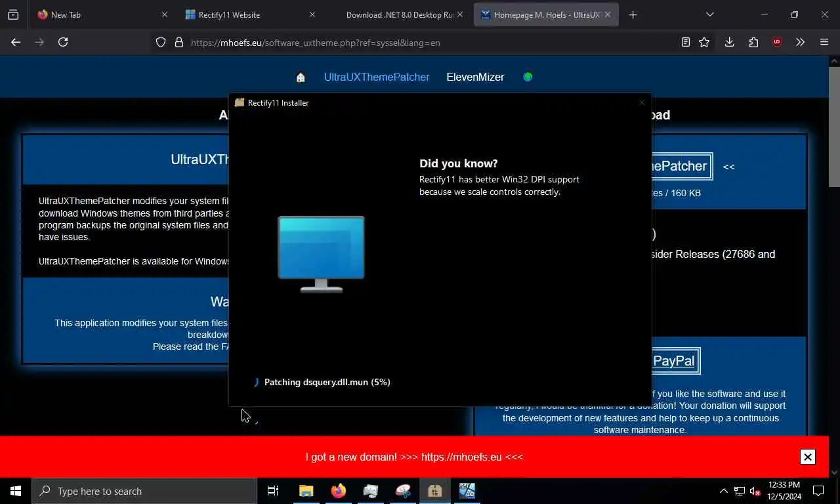Open Firefox application hamburger menu
Screen dimensions: 840x504
tap(824, 42)
